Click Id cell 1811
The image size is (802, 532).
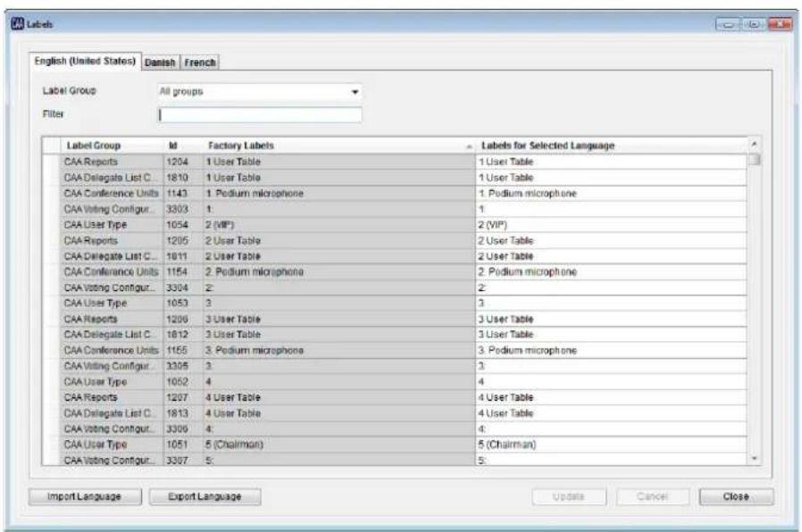point(183,256)
